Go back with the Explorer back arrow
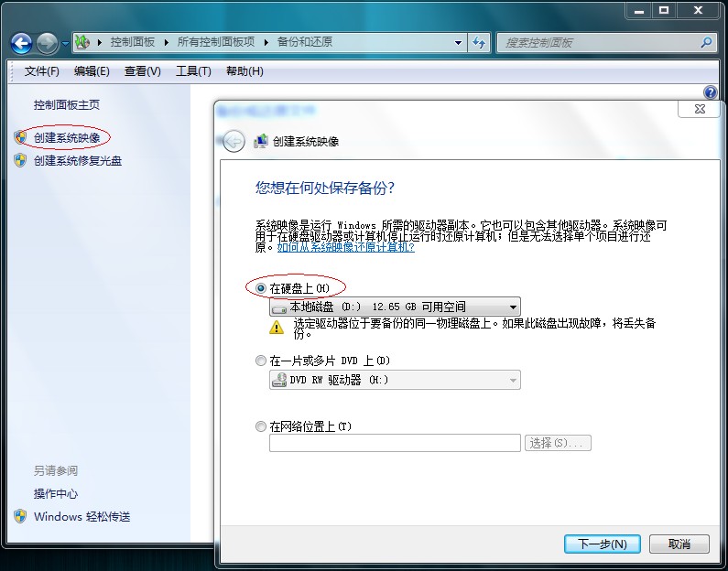The height and width of the screenshot is (571, 728). 21,44
